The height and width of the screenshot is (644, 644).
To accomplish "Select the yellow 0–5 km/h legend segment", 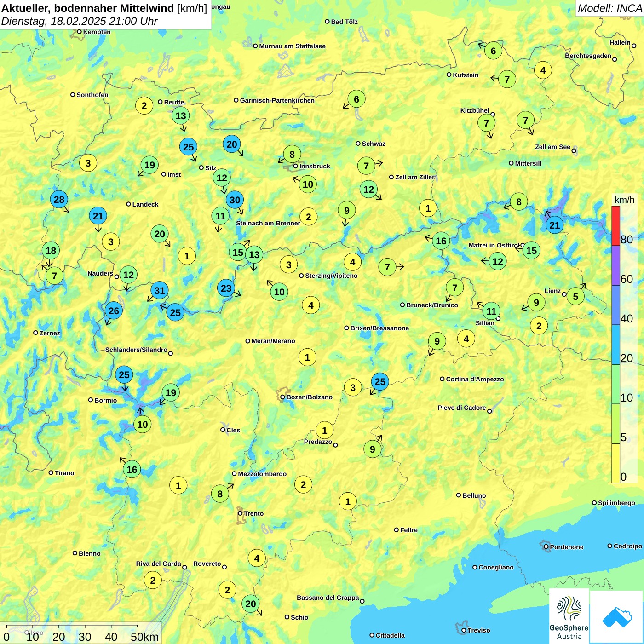I will pos(615,463).
